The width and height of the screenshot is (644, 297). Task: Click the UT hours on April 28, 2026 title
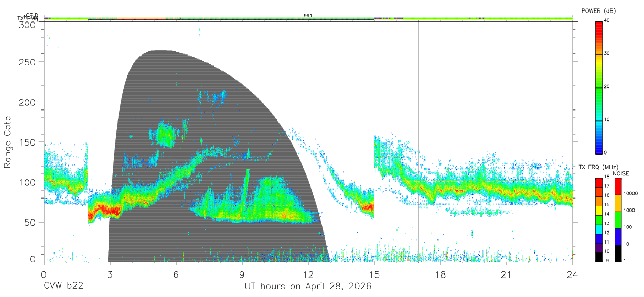[308, 287]
